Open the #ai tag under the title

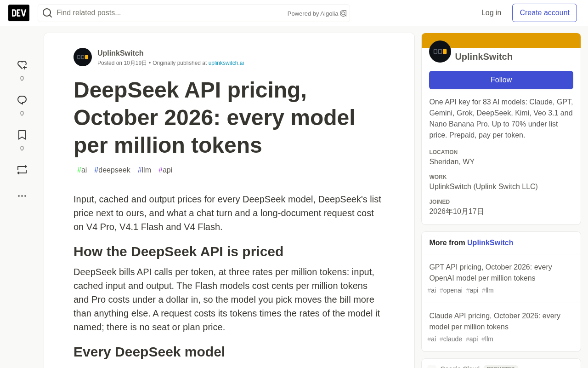82,170
